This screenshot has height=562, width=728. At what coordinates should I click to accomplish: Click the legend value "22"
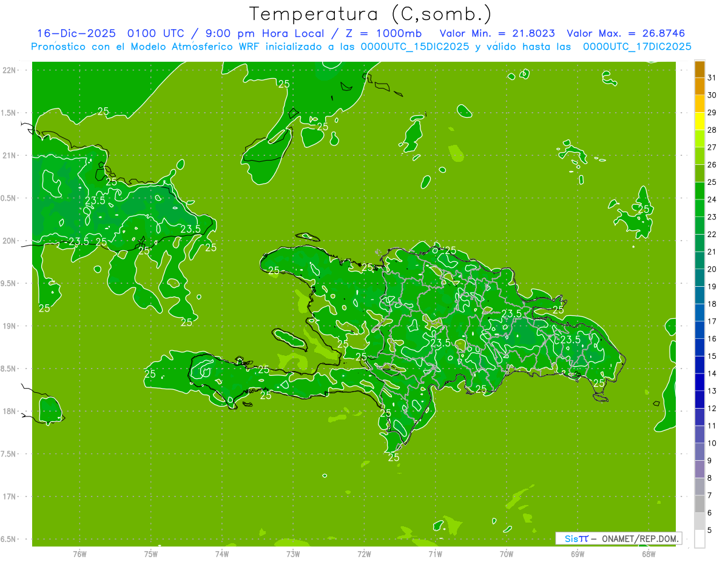pyautogui.click(x=712, y=235)
